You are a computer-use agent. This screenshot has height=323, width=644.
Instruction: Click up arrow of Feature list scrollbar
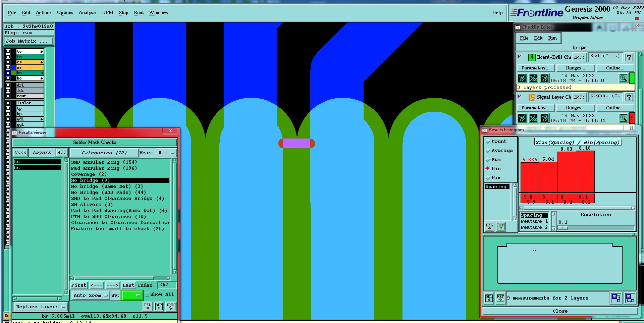[x=553, y=214]
